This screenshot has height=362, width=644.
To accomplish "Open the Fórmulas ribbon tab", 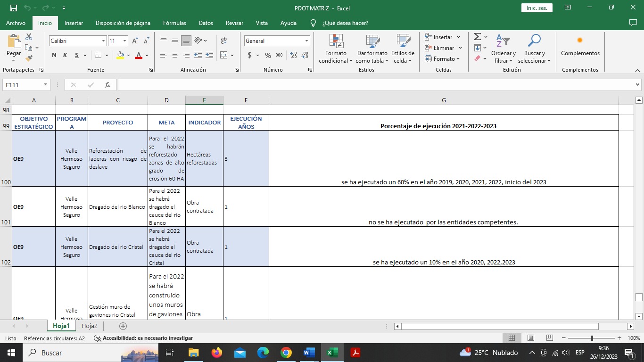I will pos(174,23).
